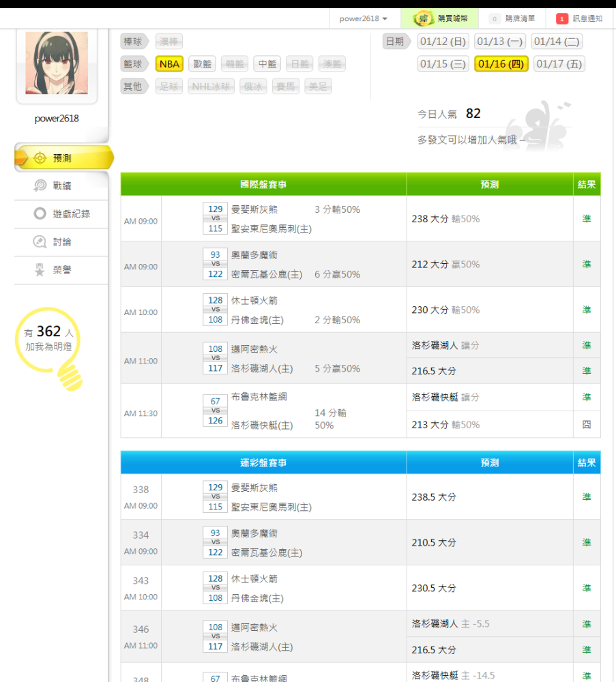Click the chat bubble icon beside 討論

tap(40, 242)
